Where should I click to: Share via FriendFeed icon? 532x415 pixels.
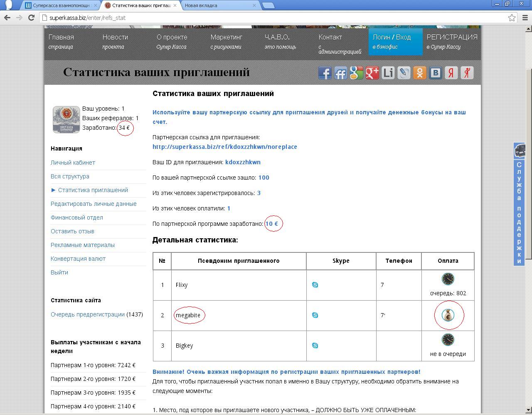(340, 73)
